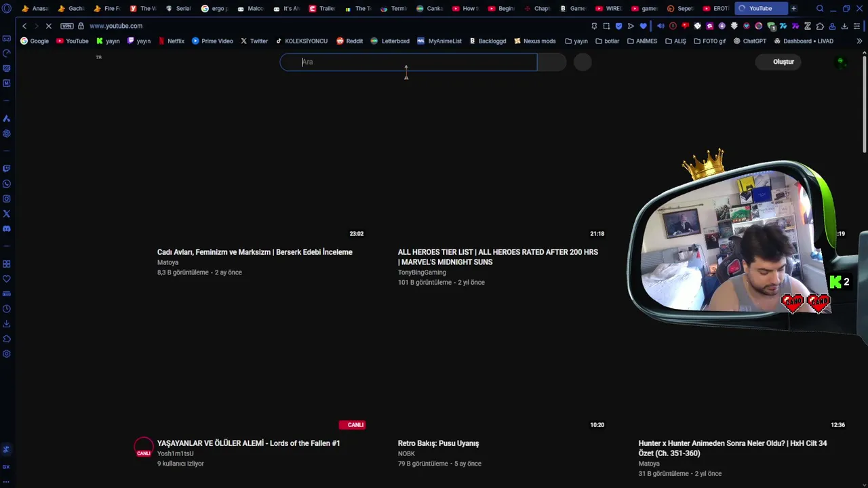Focus the YouTube Ara search box
The width and height of the screenshot is (868, 488).
[408, 62]
